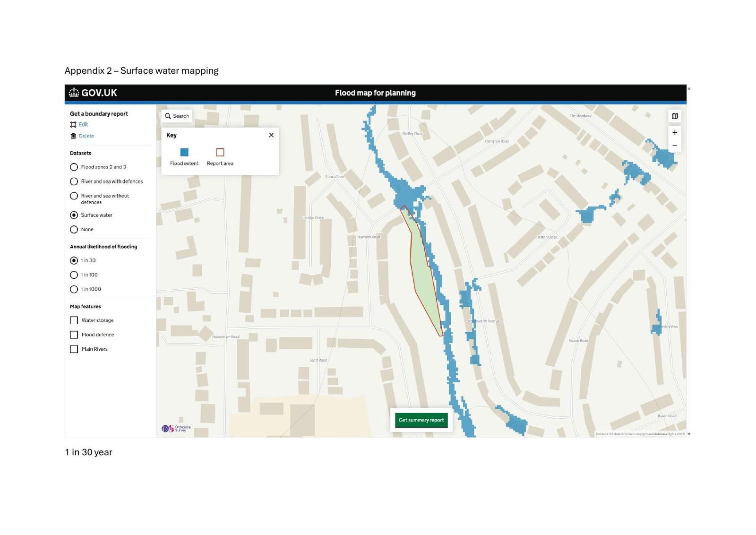Tick the Flood defence checkbox
Image resolution: width=756 pixels, height=535 pixels.
[74, 335]
